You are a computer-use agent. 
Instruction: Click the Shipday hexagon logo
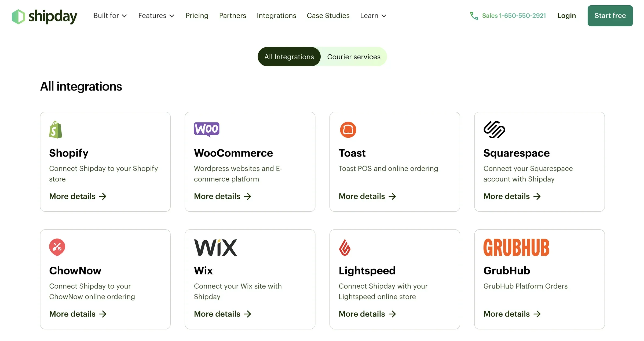pyautogui.click(x=18, y=16)
